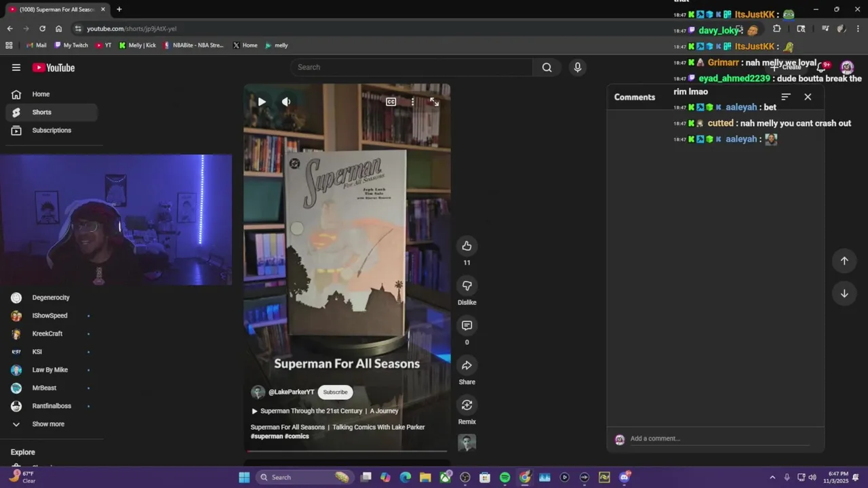Open melly bookmark
Screen dimensions: 868x488
coord(277,45)
